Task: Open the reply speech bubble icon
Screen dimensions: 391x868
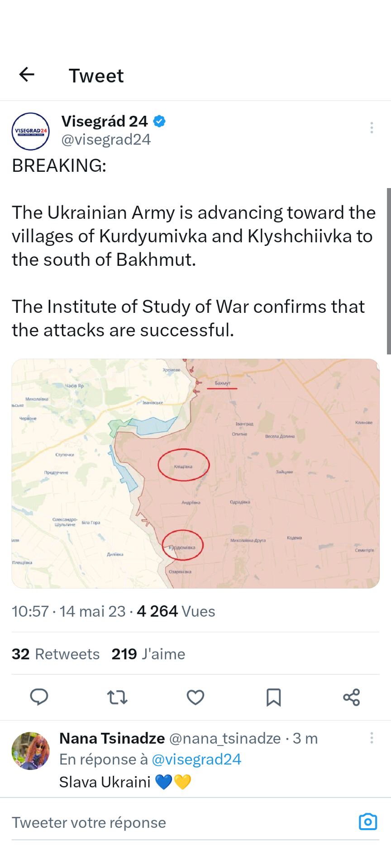Action: 39,697
